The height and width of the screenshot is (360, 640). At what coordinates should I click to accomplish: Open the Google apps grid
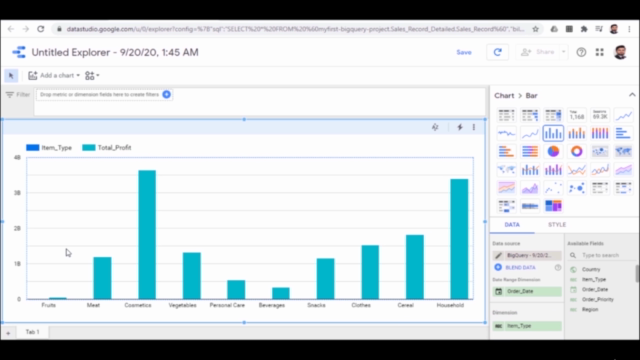pos(600,52)
